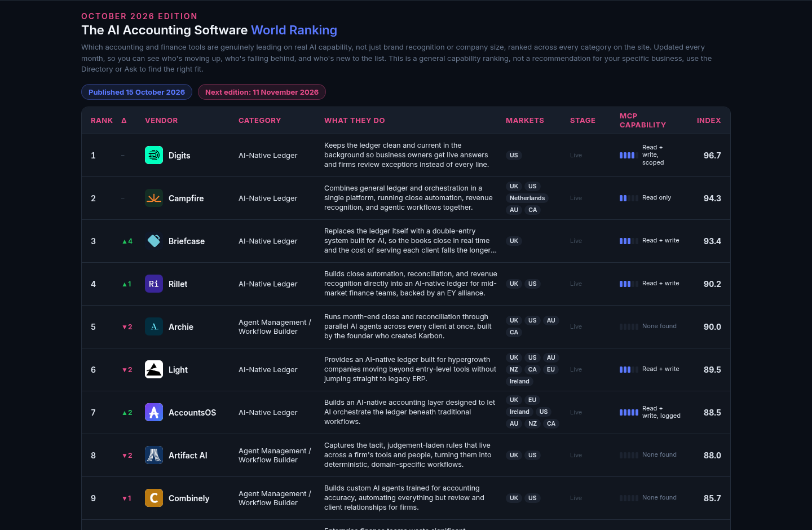Click the Published 15 October 2026 pill
Image resolution: width=812 pixels, height=530 pixels.
(136, 92)
